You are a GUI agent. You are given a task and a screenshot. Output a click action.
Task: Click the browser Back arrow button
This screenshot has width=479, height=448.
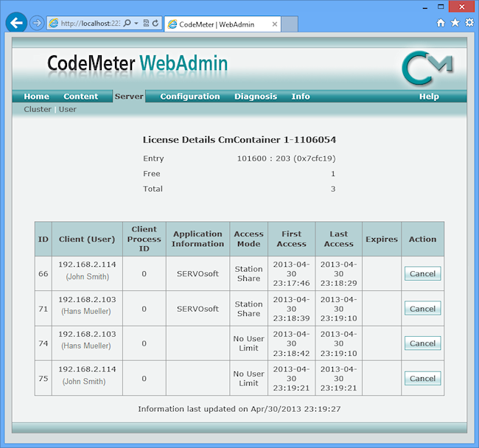16,23
